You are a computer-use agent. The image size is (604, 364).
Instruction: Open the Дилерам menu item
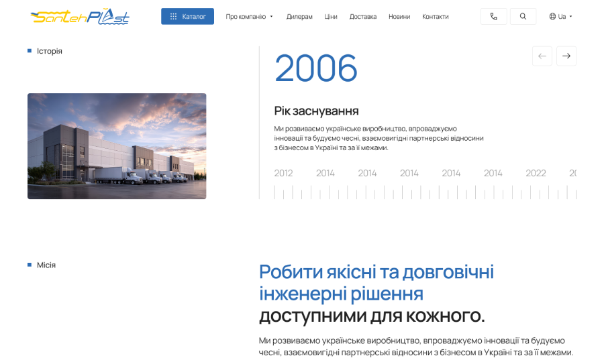click(299, 17)
